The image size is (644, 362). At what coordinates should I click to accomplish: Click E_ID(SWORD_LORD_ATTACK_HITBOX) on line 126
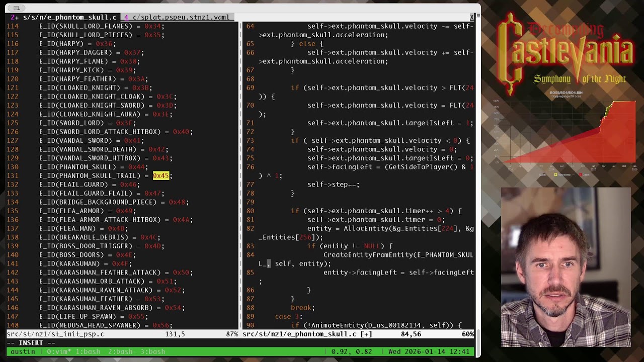pyautogui.click(x=100, y=132)
